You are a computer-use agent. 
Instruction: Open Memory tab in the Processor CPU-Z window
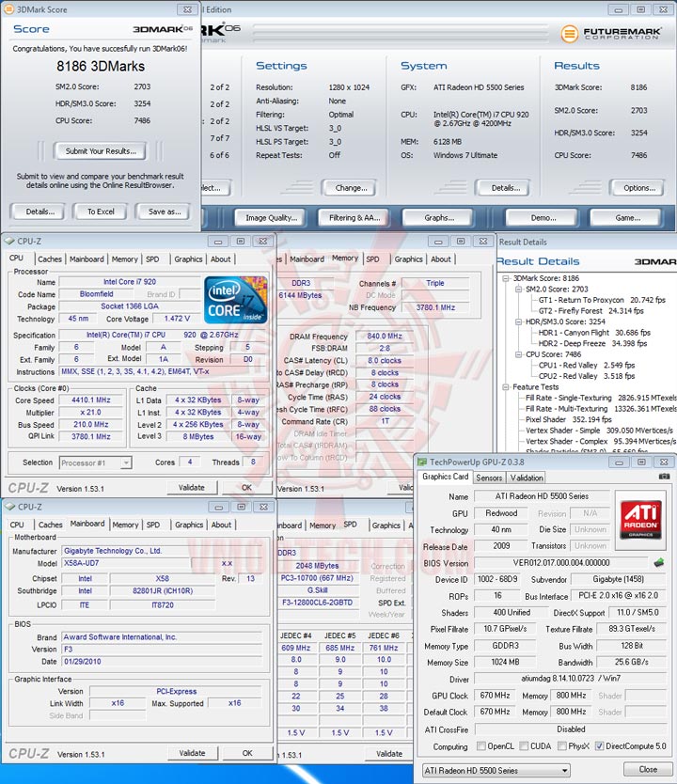124,259
